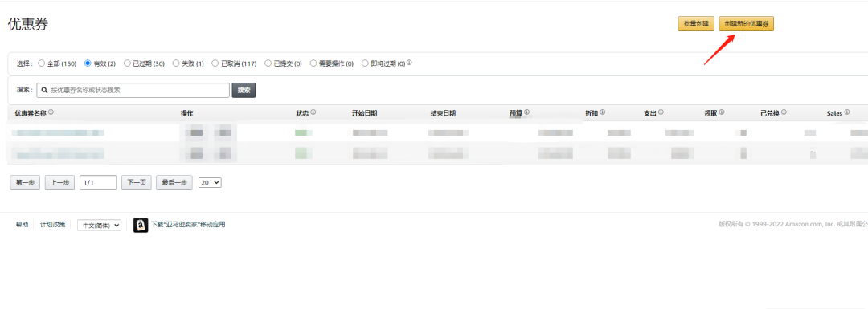Click the Sales column header

tap(834, 113)
